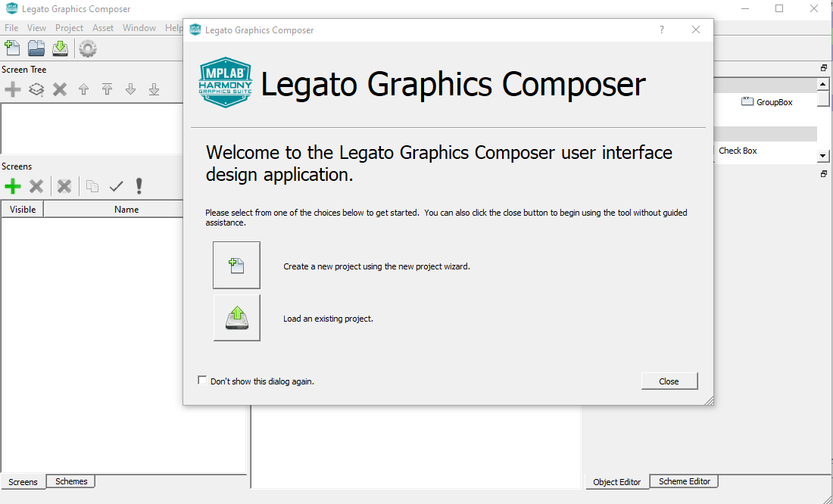Screen dimensions: 833x504
Task: Close the welcome dialog with title X
Action: 696,30
